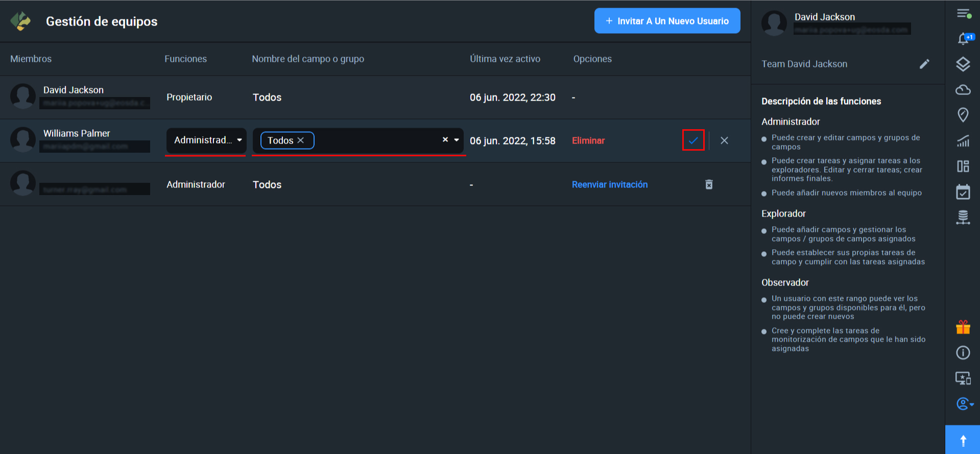
Task: Click the layers icon in sidebar
Action: pos(963,64)
